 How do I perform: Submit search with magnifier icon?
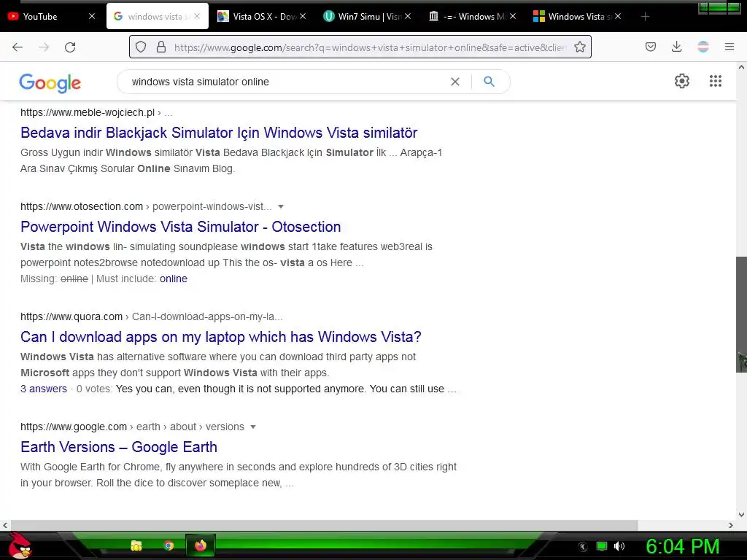pyautogui.click(x=489, y=82)
